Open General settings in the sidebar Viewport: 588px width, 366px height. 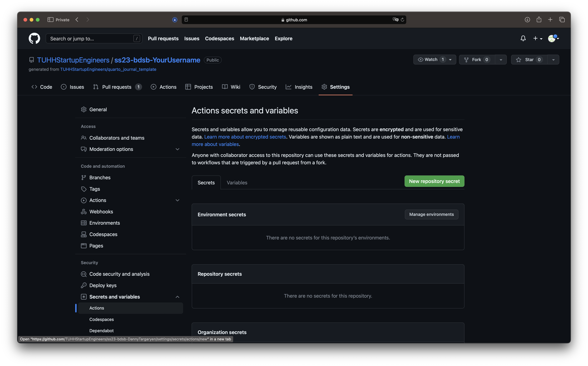coord(130,109)
